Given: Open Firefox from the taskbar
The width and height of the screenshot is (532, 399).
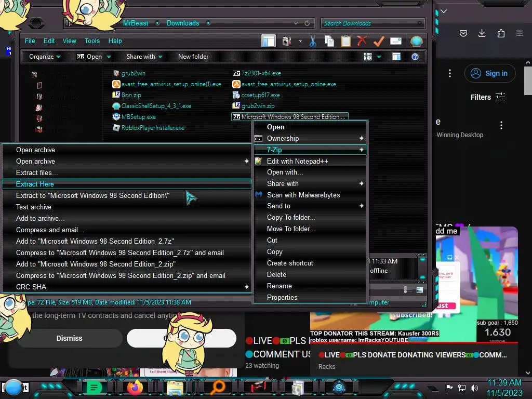Looking at the screenshot, I should 135,388.
